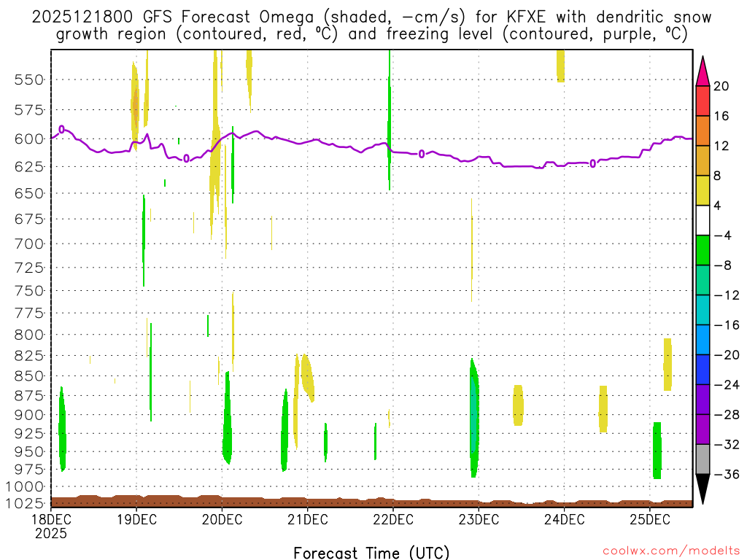This screenshot has width=747, height=560.
Task: Click the 25DEC time axis label
Action: 650,519
